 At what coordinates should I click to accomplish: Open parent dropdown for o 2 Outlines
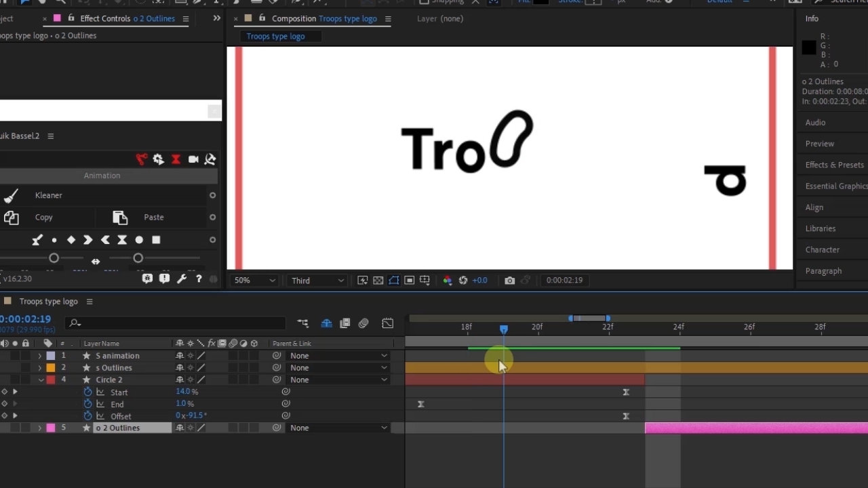click(338, 428)
